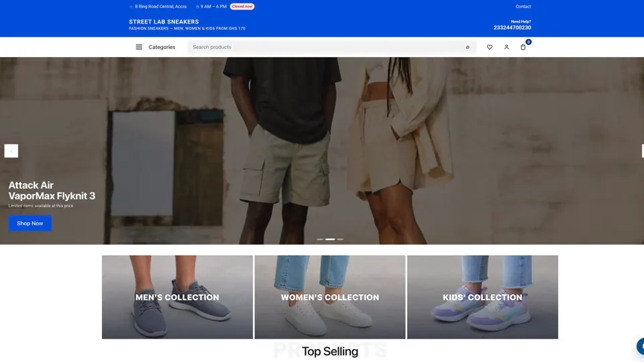
Task: Click the Street Lab Sneakers store title
Action: [x=164, y=21]
